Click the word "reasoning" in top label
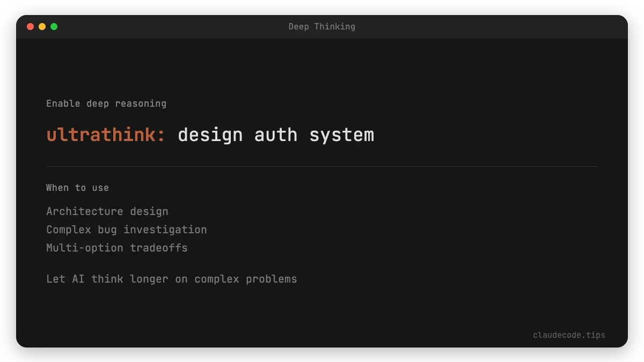This screenshot has height=362, width=644. [141, 104]
